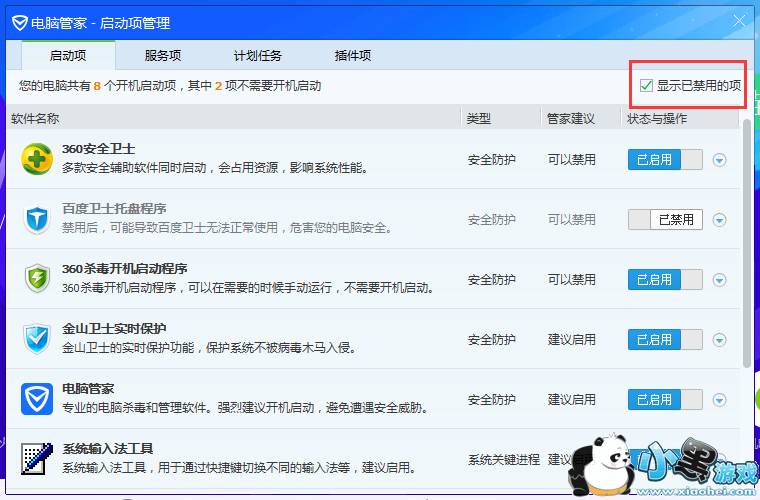This screenshot has width=760, height=500.
Task: Click 安全防护 in the 百度卫士托盘程序 row
Action: pos(491,219)
